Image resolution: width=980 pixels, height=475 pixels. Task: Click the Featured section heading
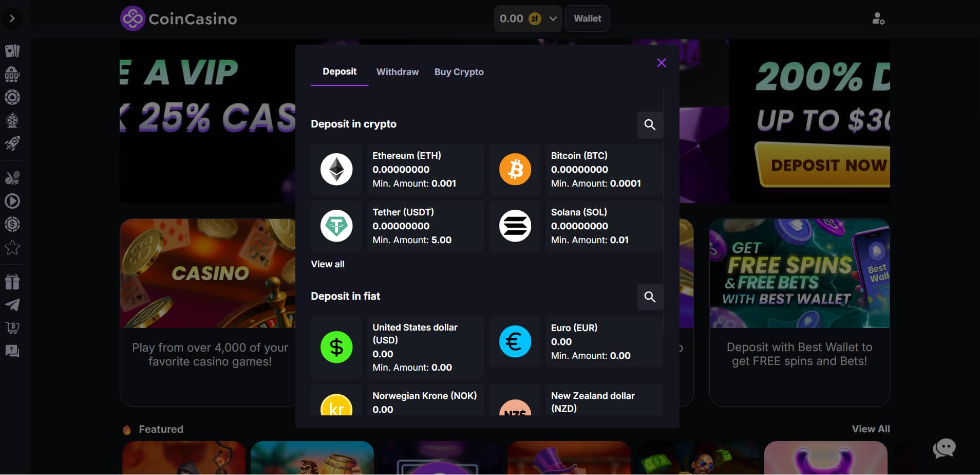click(x=161, y=429)
